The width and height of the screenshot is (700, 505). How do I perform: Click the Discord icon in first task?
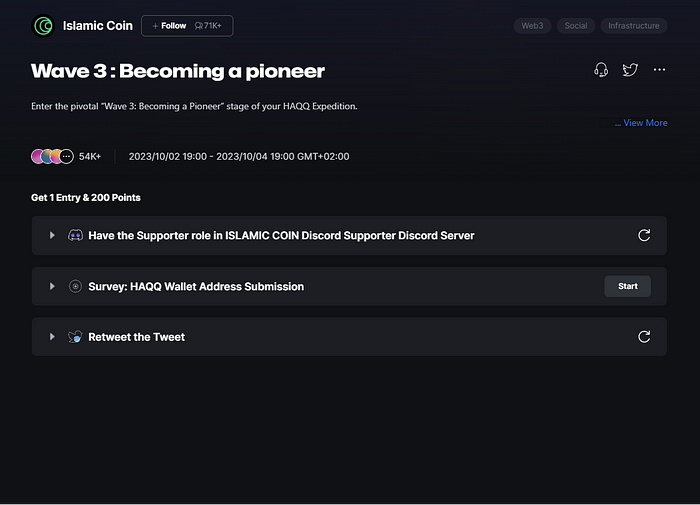[75, 235]
